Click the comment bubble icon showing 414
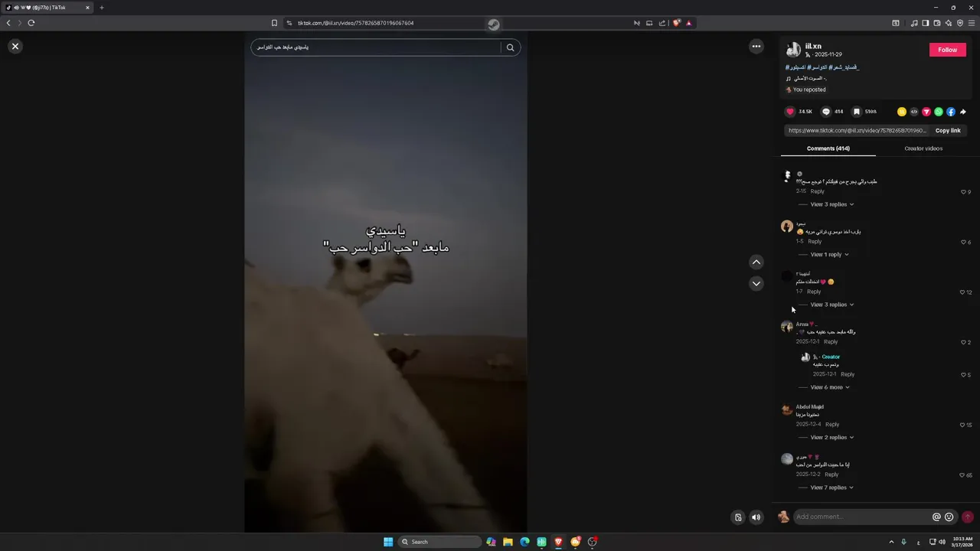Screen dimensions: 980x551 (826, 112)
